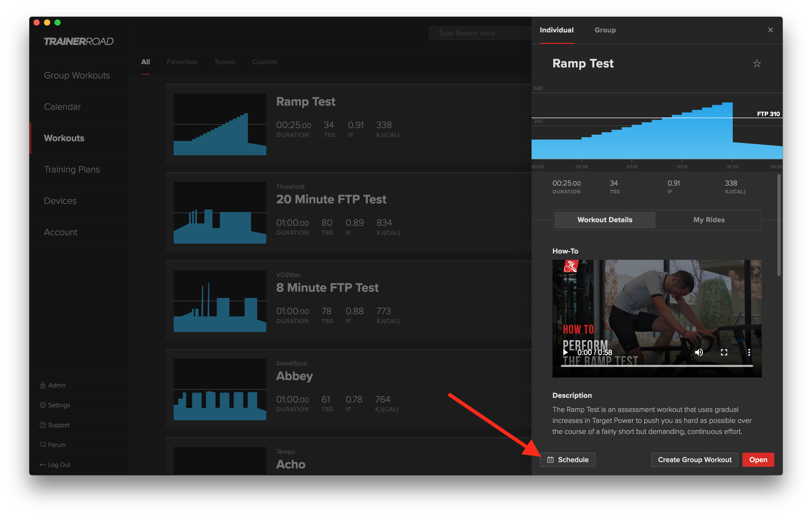The image size is (812, 517).
Task: Show the Favorites workouts tab
Action: click(182, 62)
